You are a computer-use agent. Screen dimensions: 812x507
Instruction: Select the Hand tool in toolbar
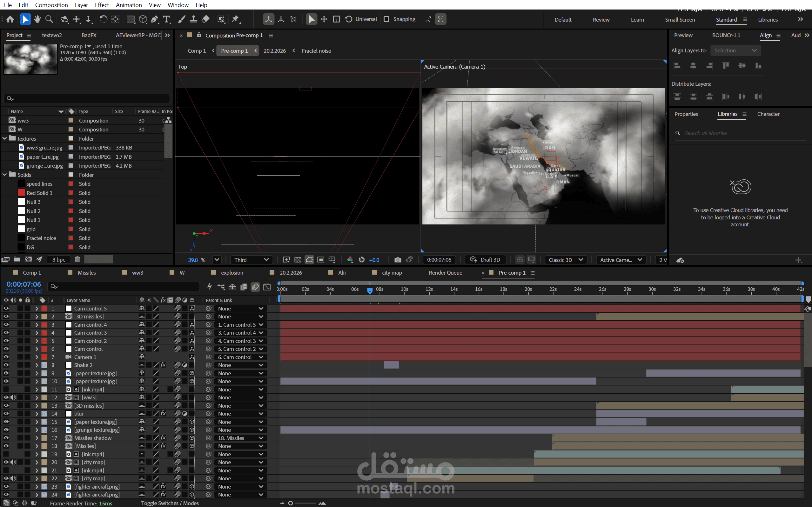[37, 19]
